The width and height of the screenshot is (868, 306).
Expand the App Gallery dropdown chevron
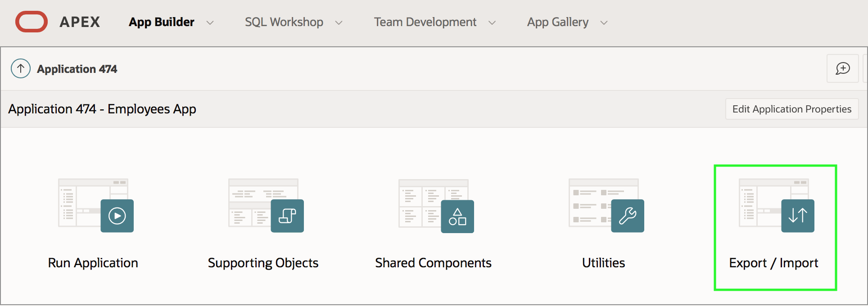click(604, 22)
